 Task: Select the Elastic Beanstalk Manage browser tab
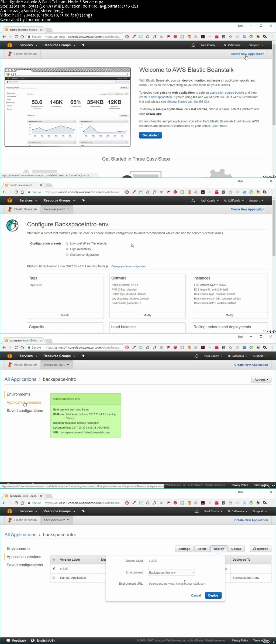[x=24, y=30]
